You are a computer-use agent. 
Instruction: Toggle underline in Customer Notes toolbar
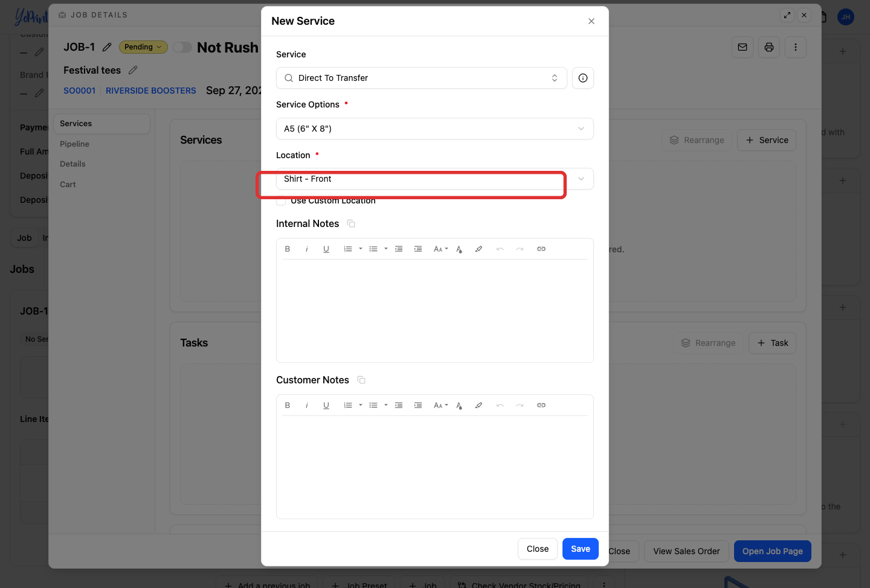[326, 405]
